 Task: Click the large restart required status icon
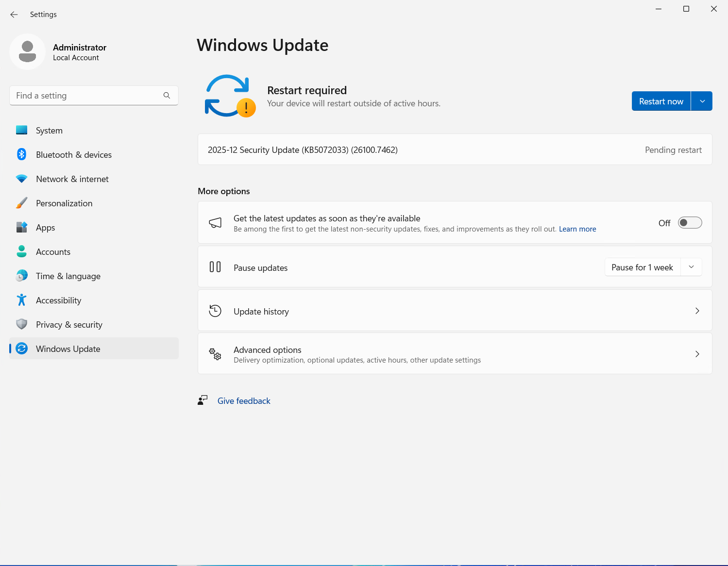point(230,96)
